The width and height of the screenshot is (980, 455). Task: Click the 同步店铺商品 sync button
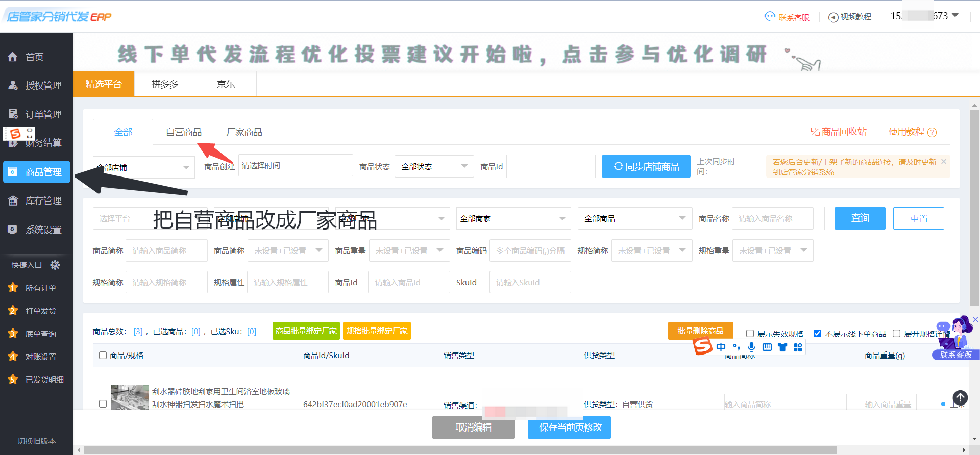pyautogui.click(x=646, y=166)
